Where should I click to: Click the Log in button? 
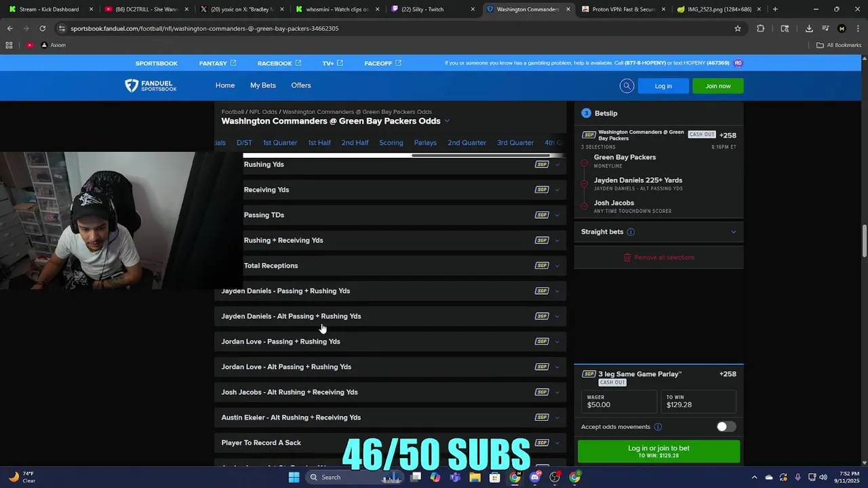(663, 86)
